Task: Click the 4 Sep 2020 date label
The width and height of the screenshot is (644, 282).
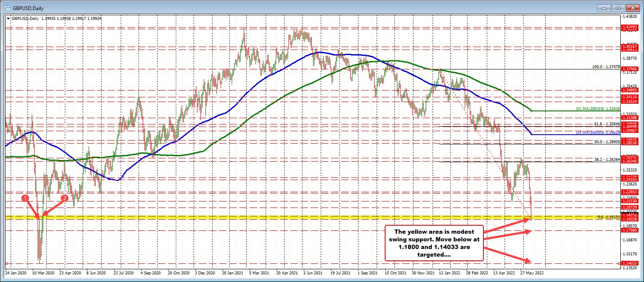Action: (x=151, y=274)
